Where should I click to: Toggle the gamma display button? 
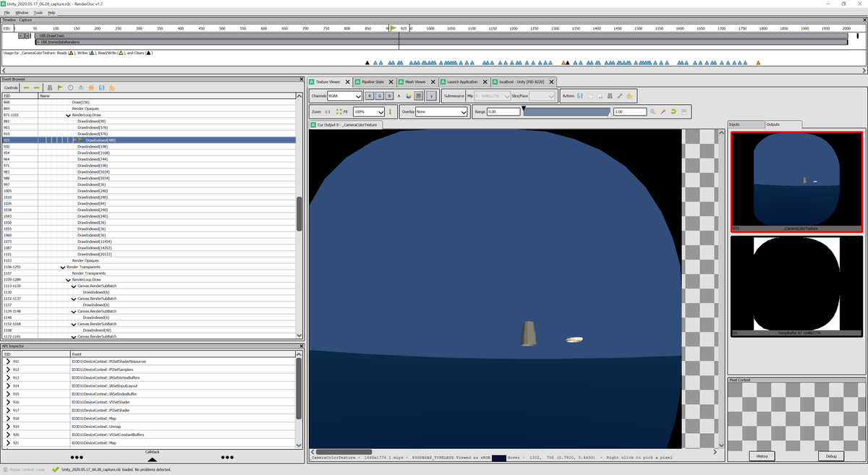pos(431,95)
